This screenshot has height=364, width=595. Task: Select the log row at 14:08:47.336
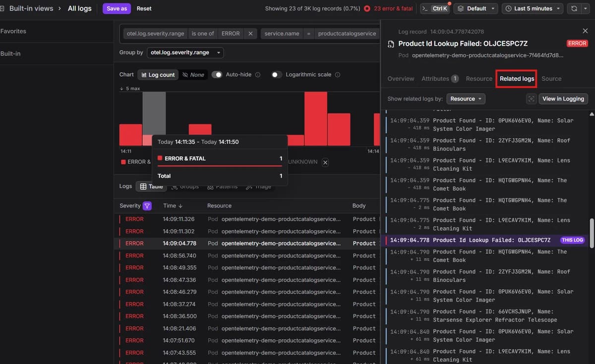tap(247, 280)
